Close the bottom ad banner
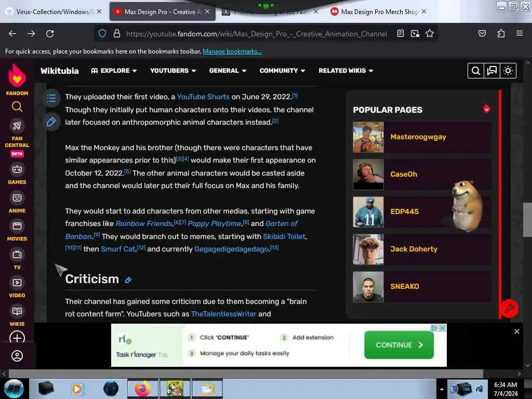The image size is (532, 399). click(516, 331)
